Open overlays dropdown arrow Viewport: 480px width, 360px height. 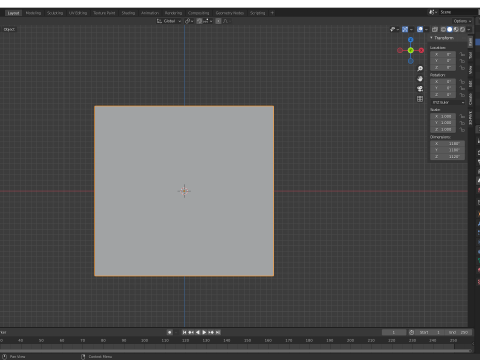coord(426,29)
